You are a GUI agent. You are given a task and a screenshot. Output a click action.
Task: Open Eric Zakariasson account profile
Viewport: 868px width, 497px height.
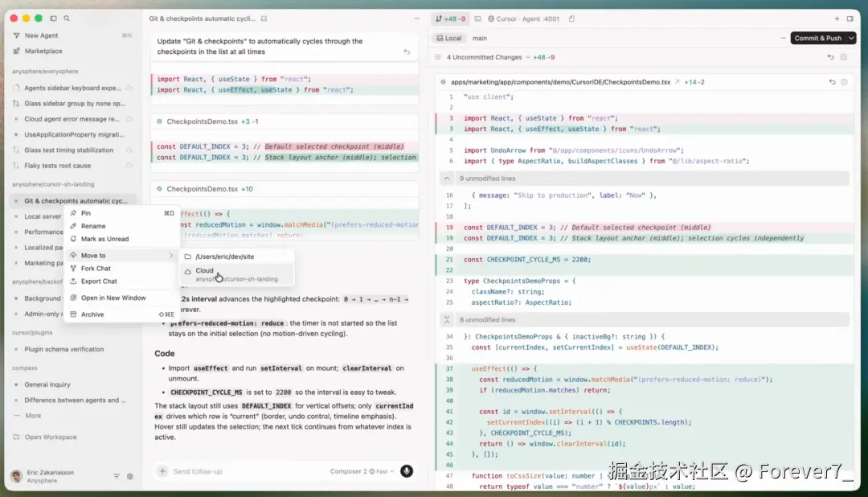tap(43, 476)
